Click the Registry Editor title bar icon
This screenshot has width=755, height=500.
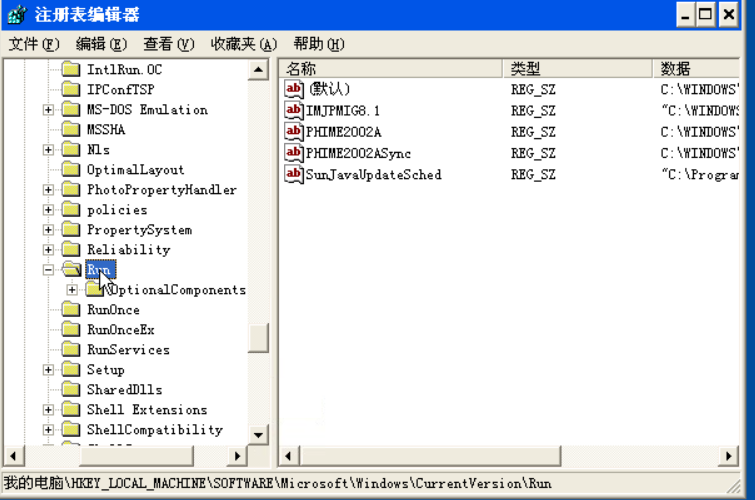16,14
